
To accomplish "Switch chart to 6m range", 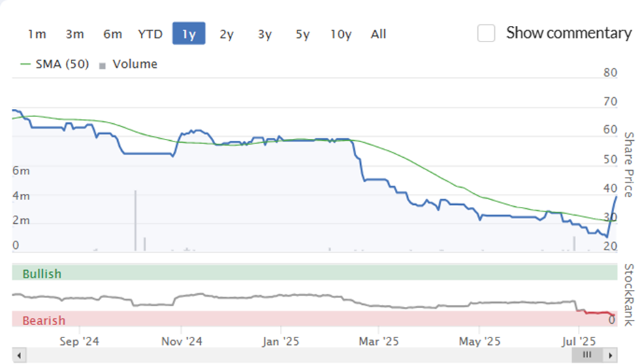I will 112,34.
